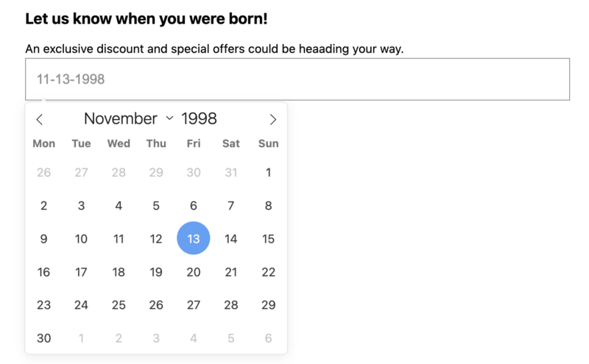Go to next month arrow

273,119
